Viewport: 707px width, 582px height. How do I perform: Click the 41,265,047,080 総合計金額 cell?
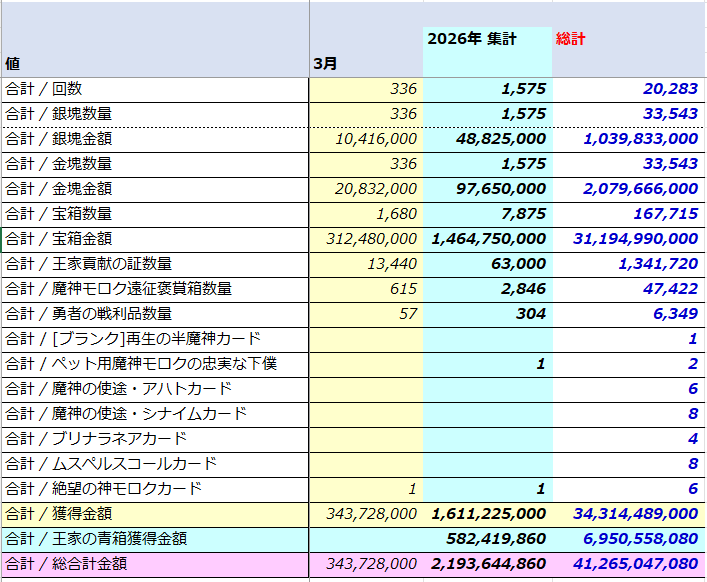coord(635,564)
